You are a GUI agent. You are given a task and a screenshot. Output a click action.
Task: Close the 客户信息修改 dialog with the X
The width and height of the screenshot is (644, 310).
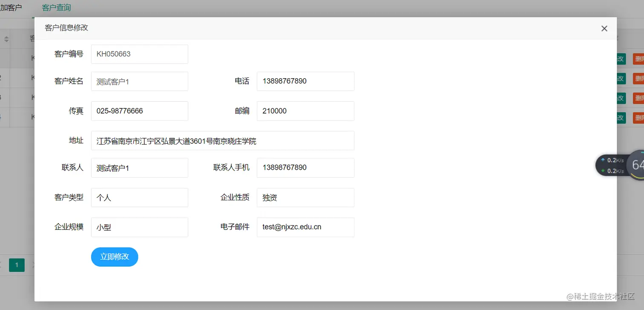tap(604, 28)
